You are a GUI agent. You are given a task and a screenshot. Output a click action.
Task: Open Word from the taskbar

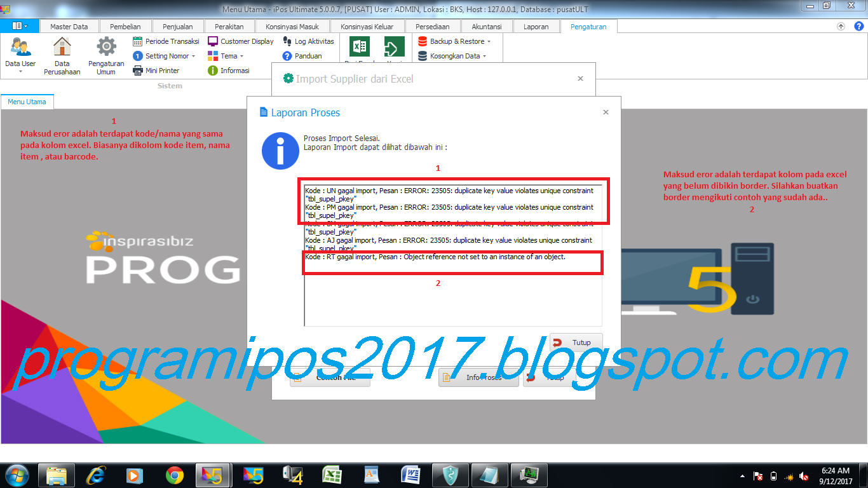411,475
